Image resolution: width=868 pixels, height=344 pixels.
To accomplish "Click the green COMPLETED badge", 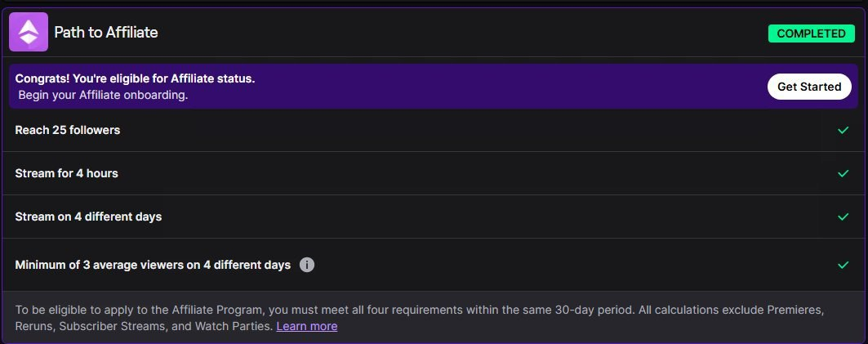I will click(x=810, y=34).
